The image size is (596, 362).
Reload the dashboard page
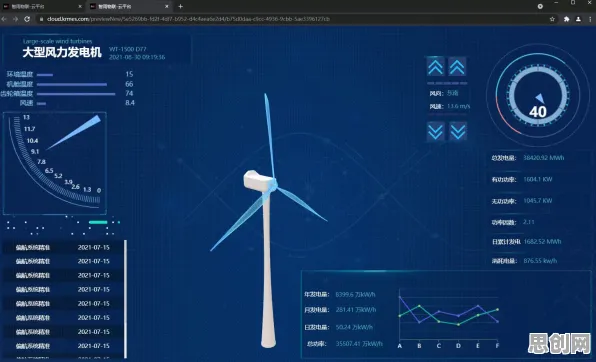tap(27, 19)
